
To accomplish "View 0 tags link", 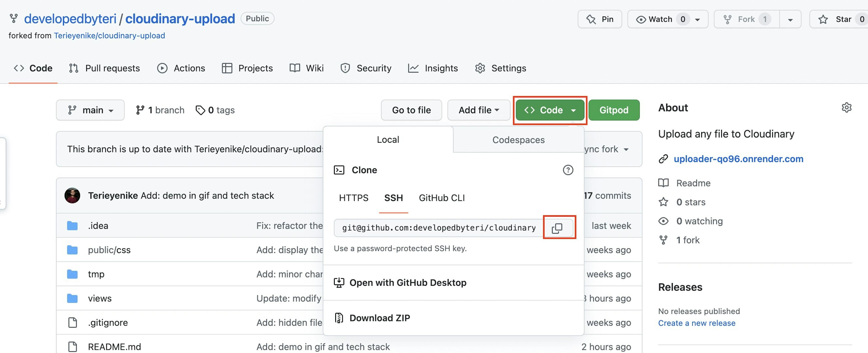I will [215, 110].
